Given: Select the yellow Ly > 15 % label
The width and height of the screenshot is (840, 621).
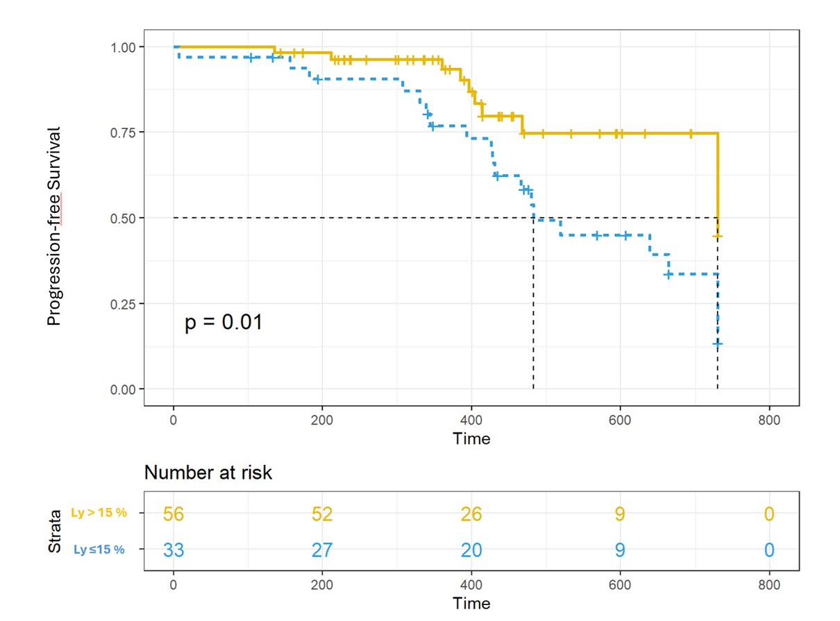Looking at the screenshot, I should [x=99, y=513].
